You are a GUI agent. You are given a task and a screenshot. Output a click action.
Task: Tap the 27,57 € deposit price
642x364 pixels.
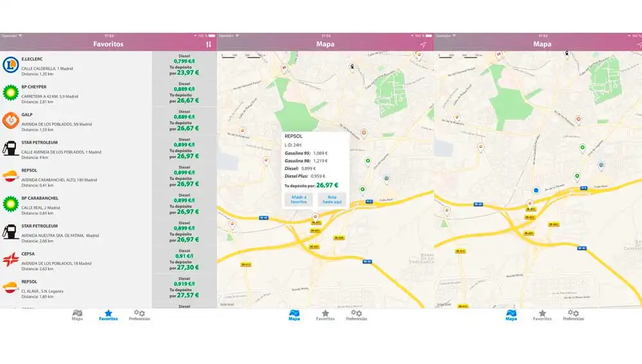(x=188, y=295)
